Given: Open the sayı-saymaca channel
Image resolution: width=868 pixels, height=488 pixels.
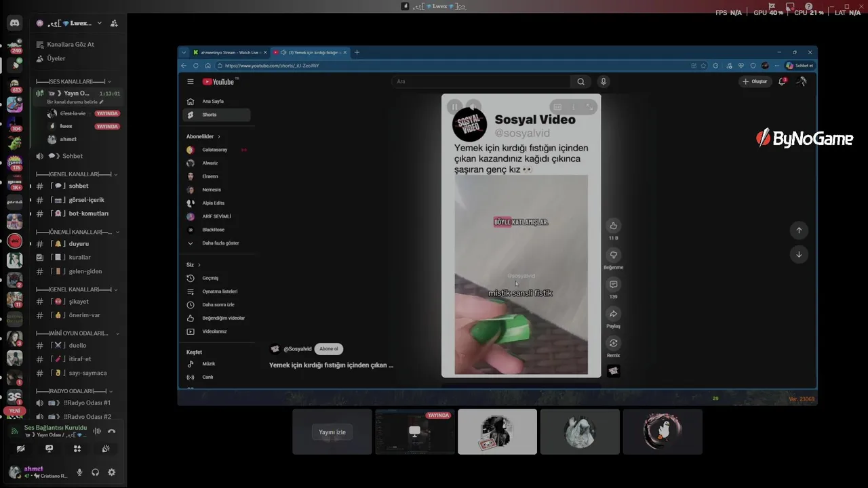Looking at the screenshot, I should click(87, 373).
